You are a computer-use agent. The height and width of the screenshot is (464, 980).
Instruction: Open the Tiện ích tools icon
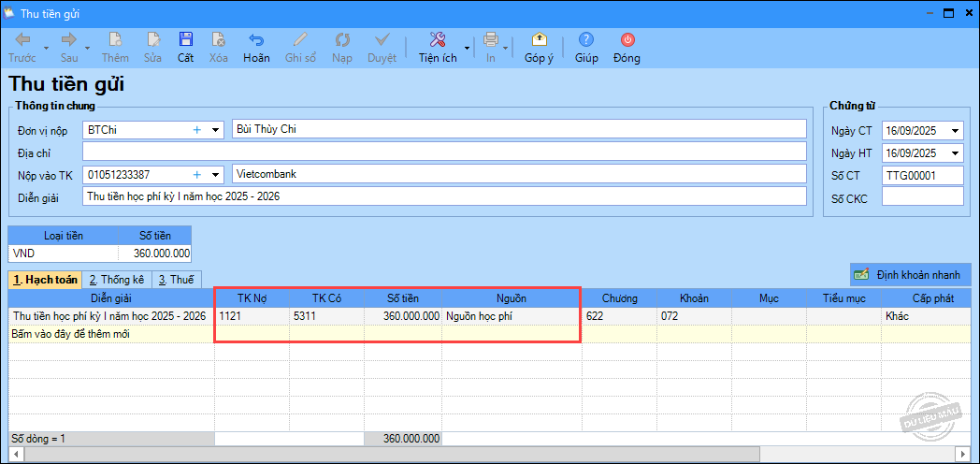(437, 40)
